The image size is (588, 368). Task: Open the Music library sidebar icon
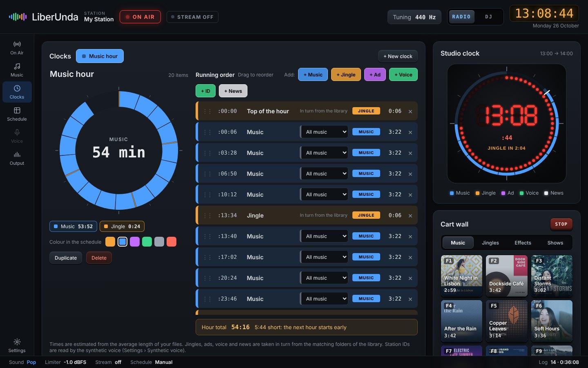[x=17, y=70]
